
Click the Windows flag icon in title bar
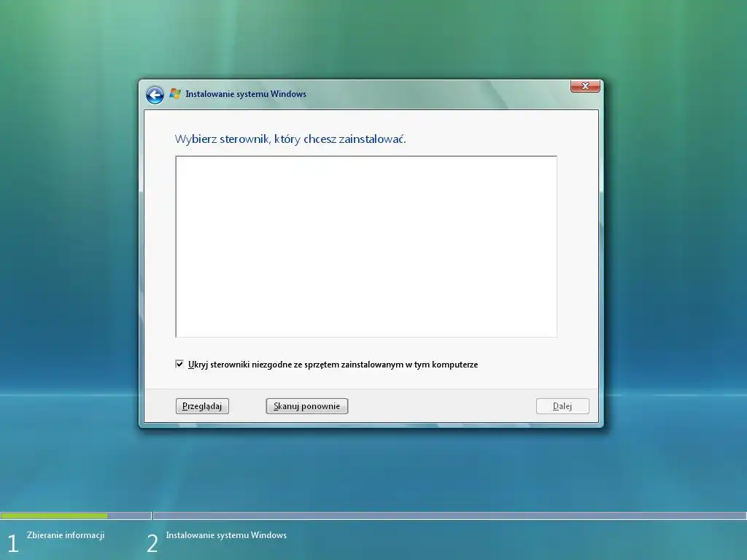point(175,94)
